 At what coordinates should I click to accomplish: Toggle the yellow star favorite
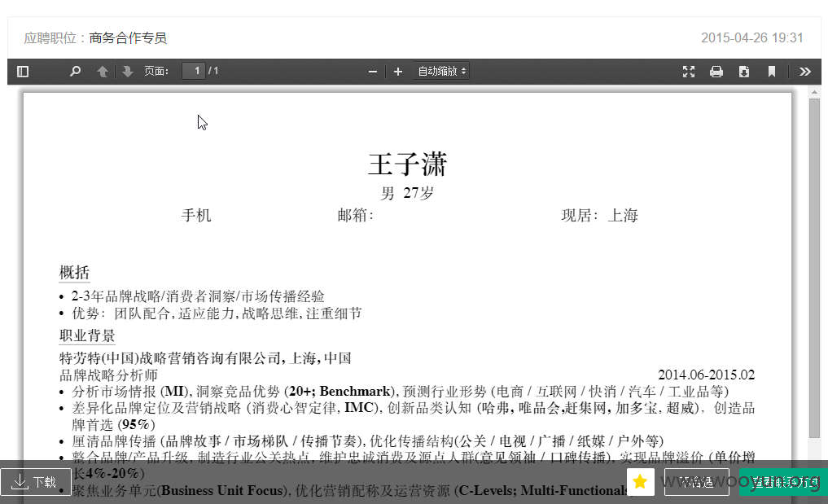point(641,482)
